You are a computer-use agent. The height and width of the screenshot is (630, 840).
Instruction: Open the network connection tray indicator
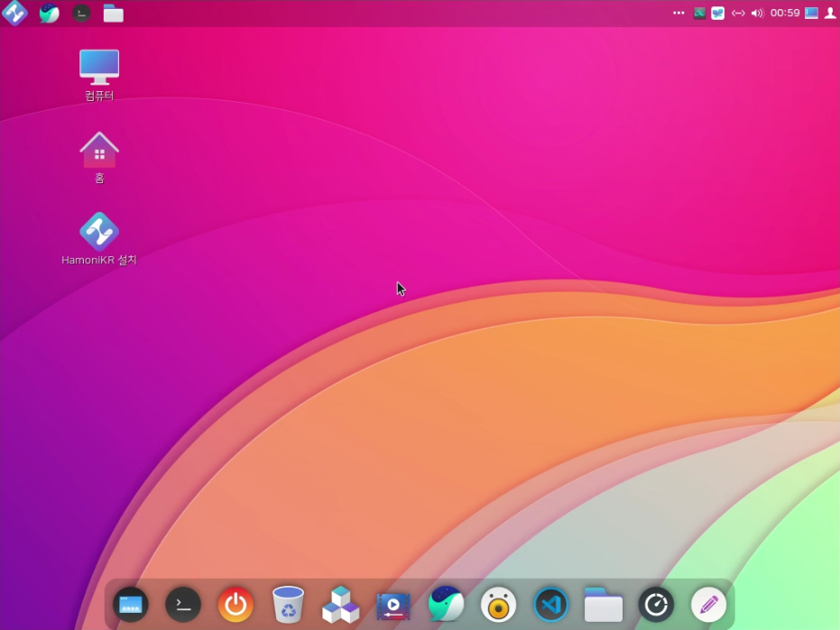click(x=737, y=14)
